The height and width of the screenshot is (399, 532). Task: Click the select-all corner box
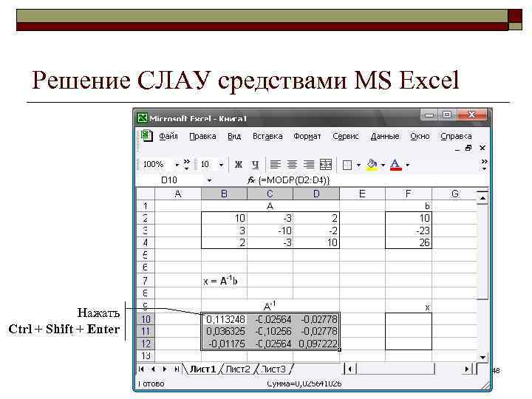tap(146, 194)
